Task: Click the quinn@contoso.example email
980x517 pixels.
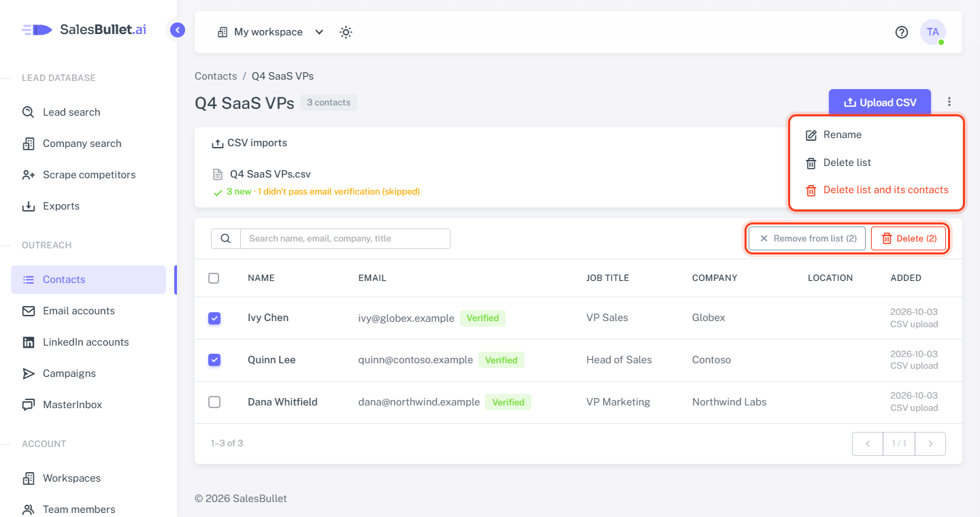Action: (416, 361)
